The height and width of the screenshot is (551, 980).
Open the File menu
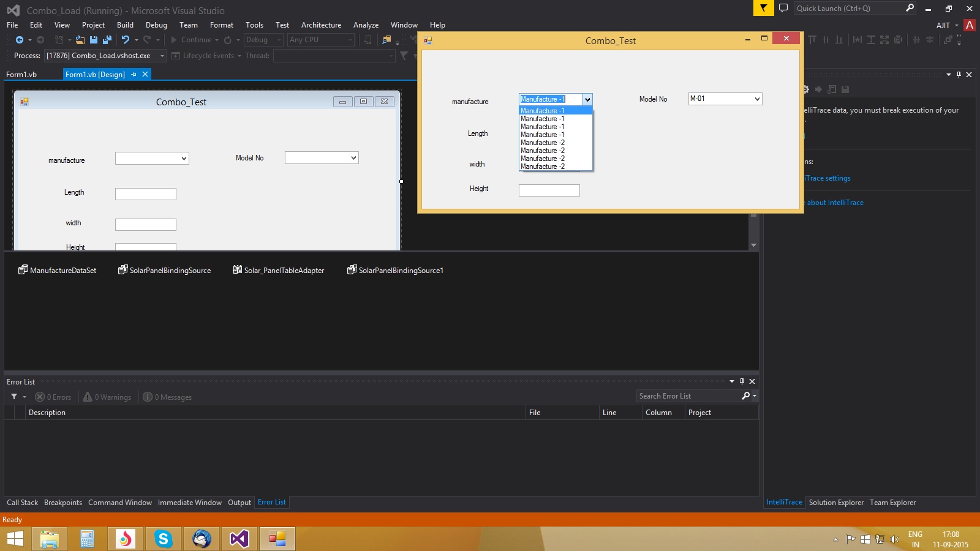pyautogui.click(x=12, y=25)
